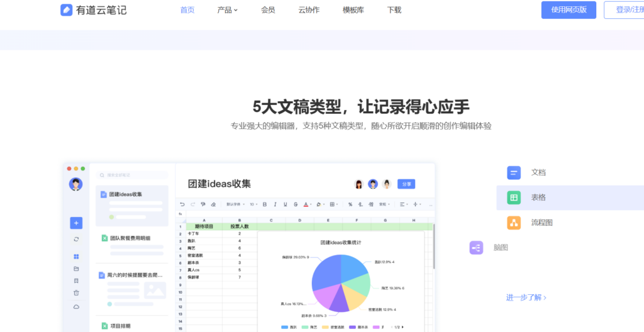
Task: Open the 云协作 nav item
Action: 309,10
